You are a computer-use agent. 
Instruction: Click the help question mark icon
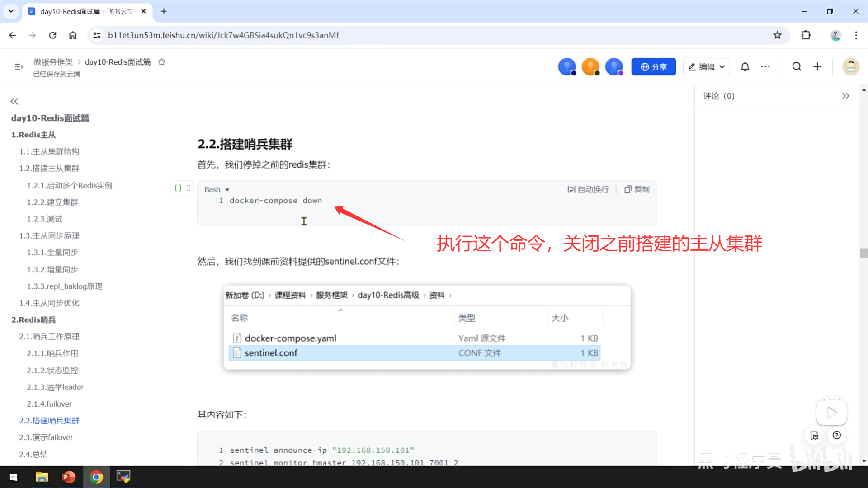837,435
